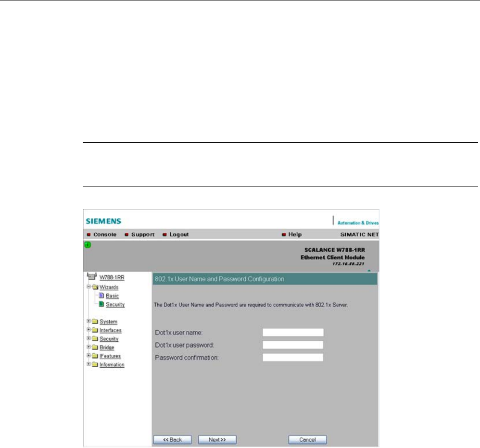The width and height of the screenshot is (480, 448).
Task: Open the Security folder link
Action: [109, 339]
